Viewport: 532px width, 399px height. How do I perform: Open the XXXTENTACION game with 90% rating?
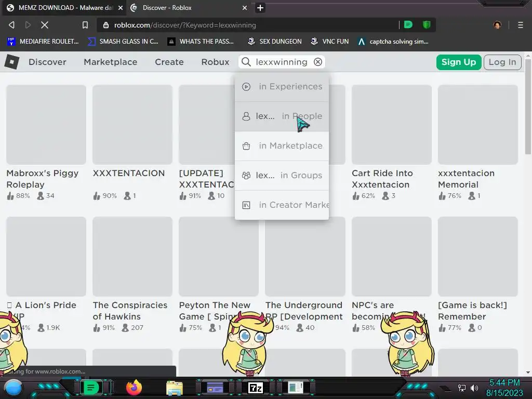click(x=132, y=125)
